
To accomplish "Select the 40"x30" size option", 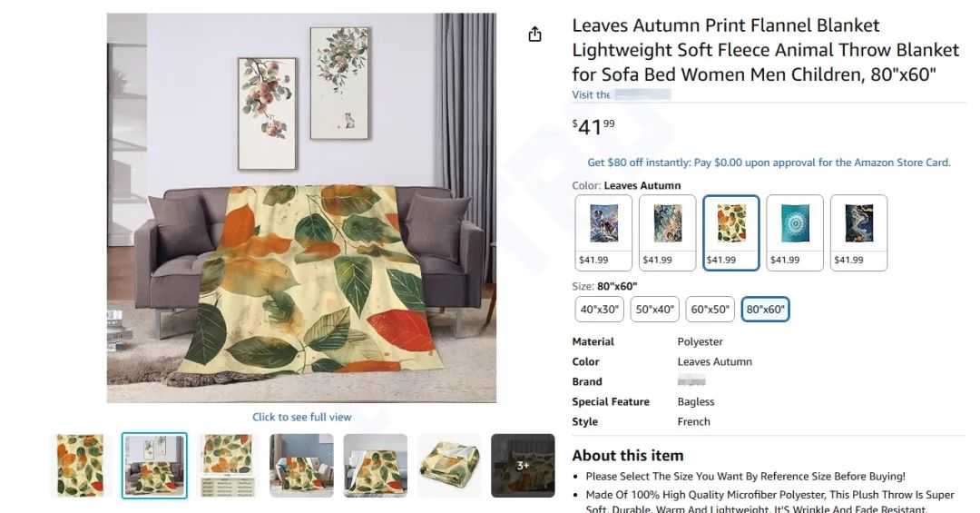I will pos(600,309).
